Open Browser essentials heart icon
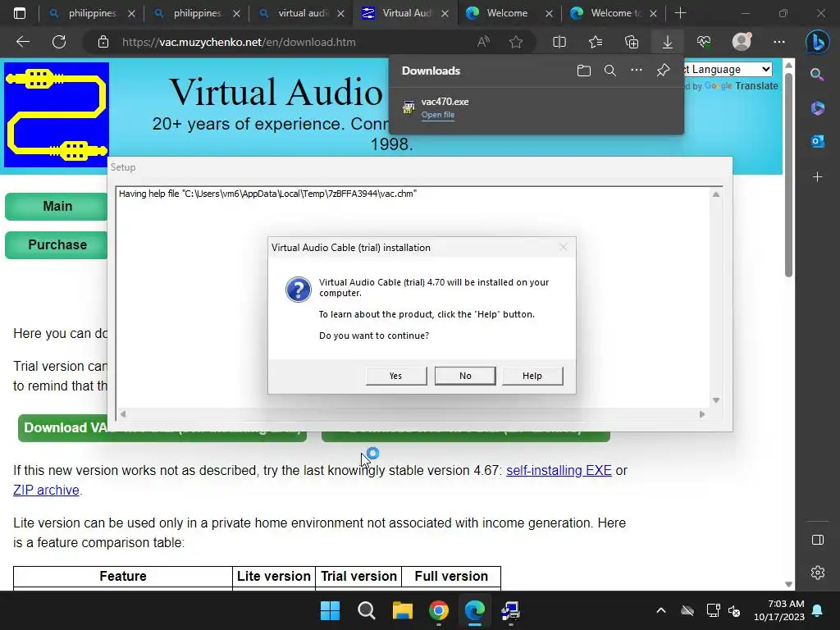 [x=704, y=42]
